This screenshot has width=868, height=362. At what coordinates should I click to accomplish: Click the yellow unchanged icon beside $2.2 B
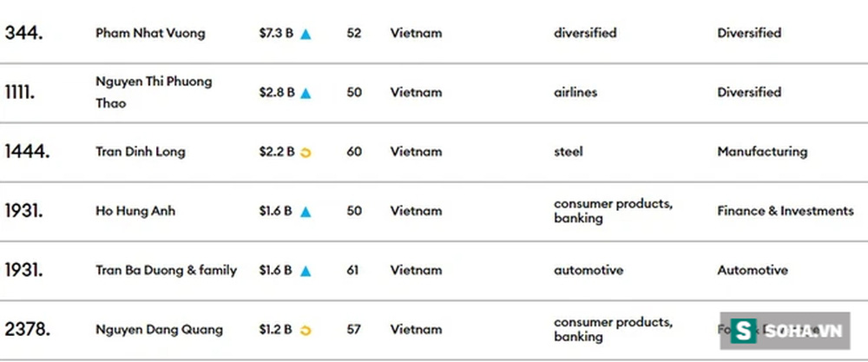306,153
